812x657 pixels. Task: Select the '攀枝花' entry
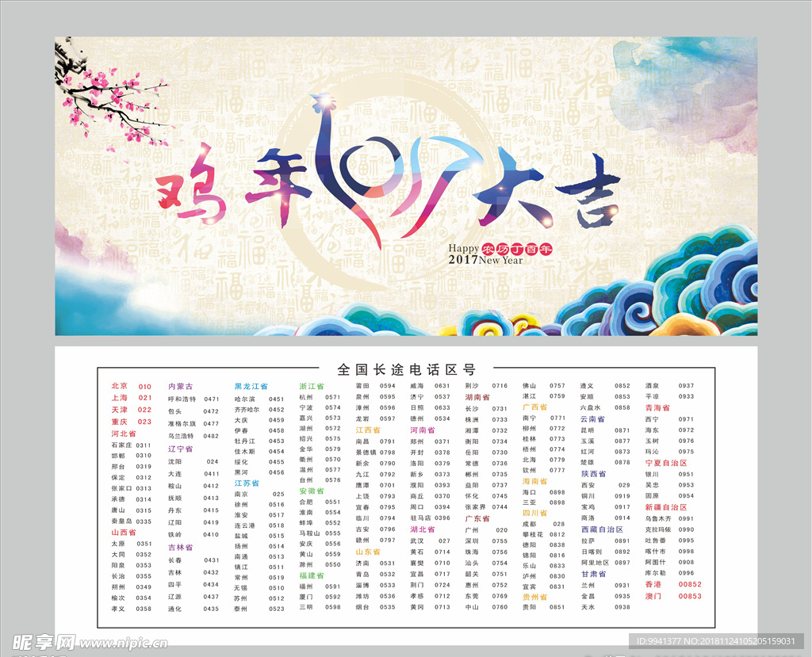pyautogui.click(x=533, y=534)
